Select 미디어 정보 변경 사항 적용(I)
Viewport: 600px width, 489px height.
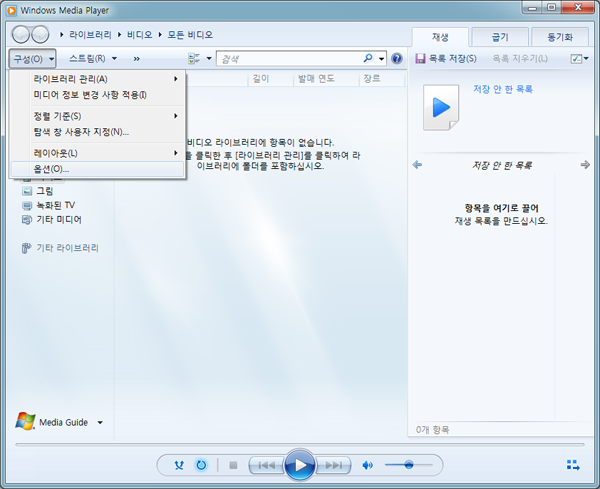point(98,95)
